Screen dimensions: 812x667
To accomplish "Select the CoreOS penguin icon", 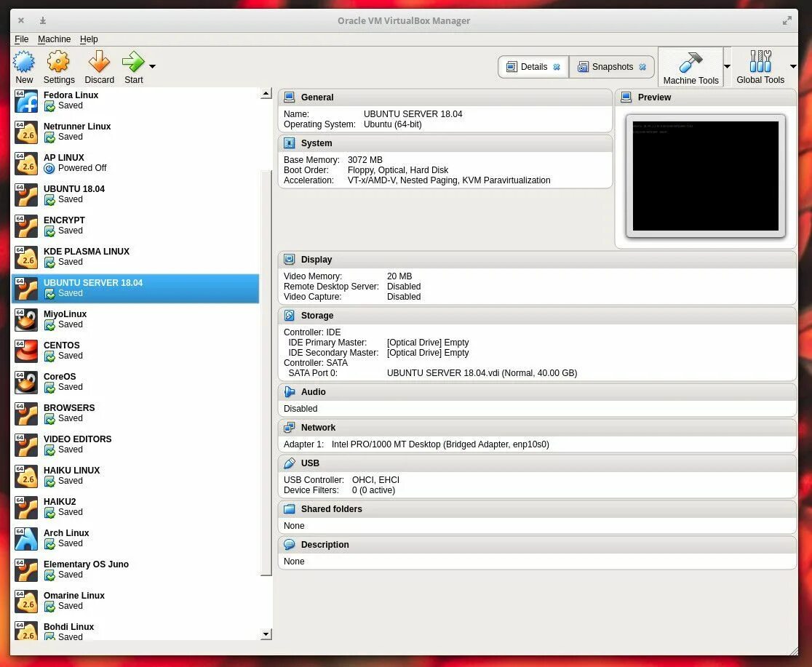I will 26,382.
